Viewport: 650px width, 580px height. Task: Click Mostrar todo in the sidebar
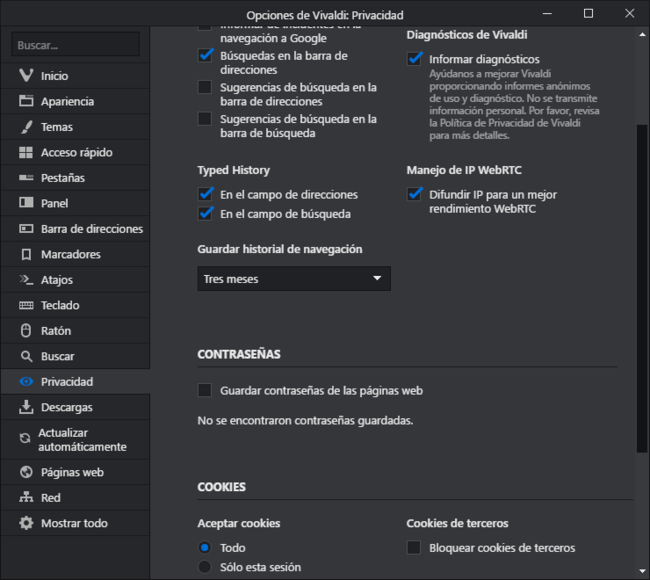coord(74,523)
